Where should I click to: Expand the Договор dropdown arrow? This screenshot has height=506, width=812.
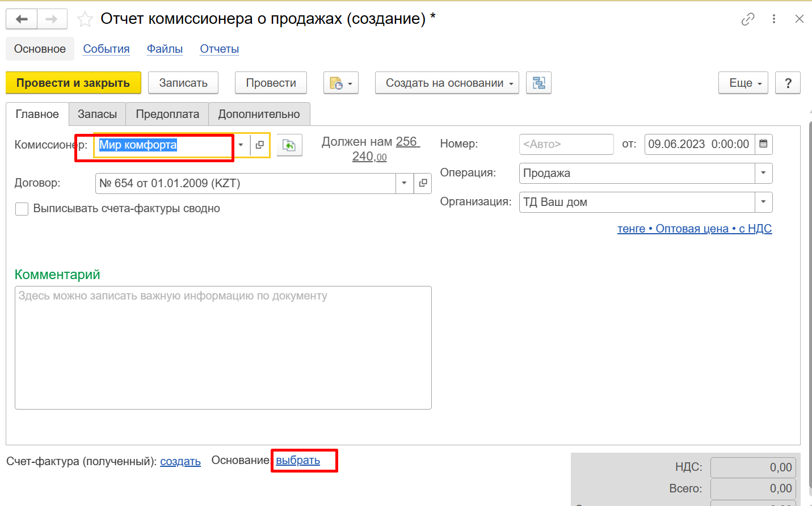coord(404,183)
